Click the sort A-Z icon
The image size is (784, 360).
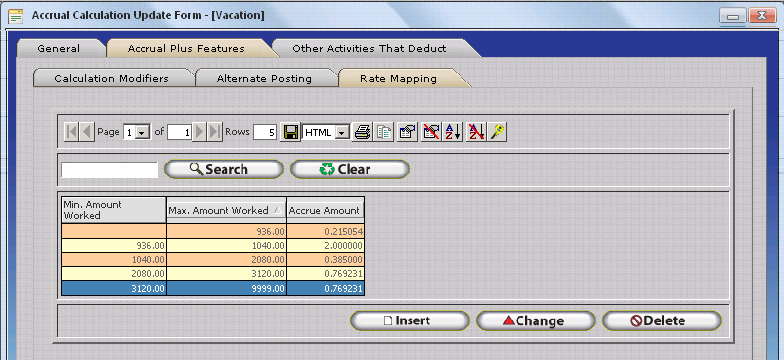[453, 132]
